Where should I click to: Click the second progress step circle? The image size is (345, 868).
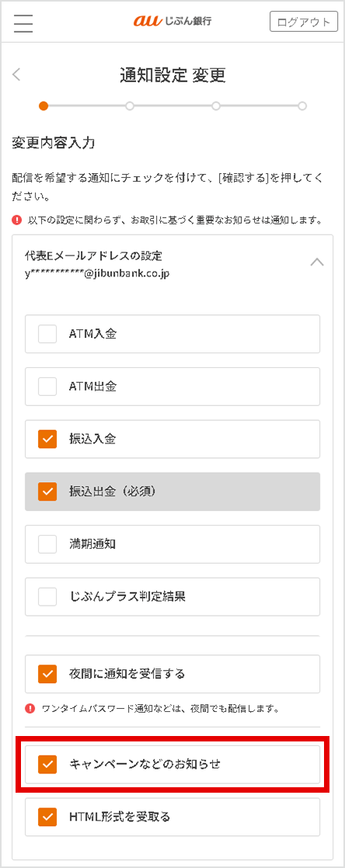[x=130, y=105]
